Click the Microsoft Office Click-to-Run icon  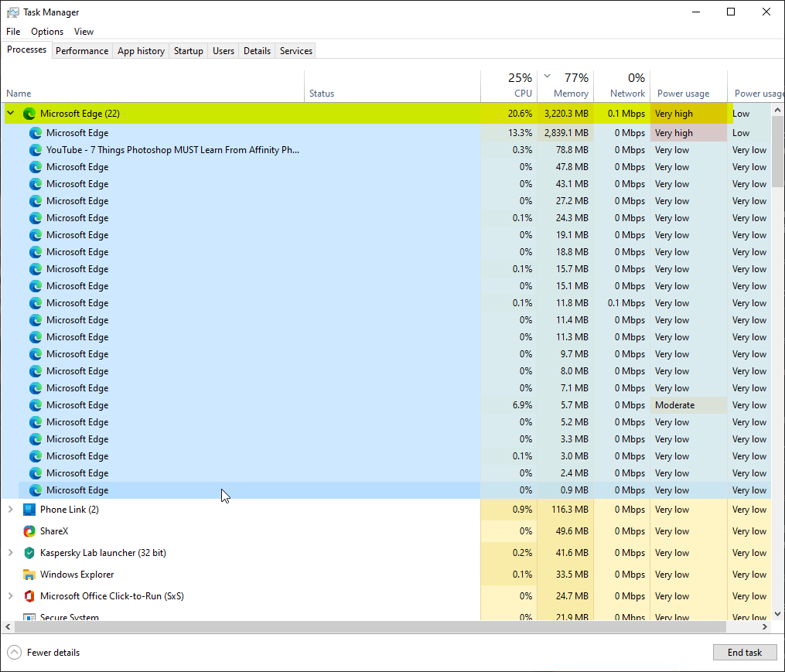[x=29, y=596]
